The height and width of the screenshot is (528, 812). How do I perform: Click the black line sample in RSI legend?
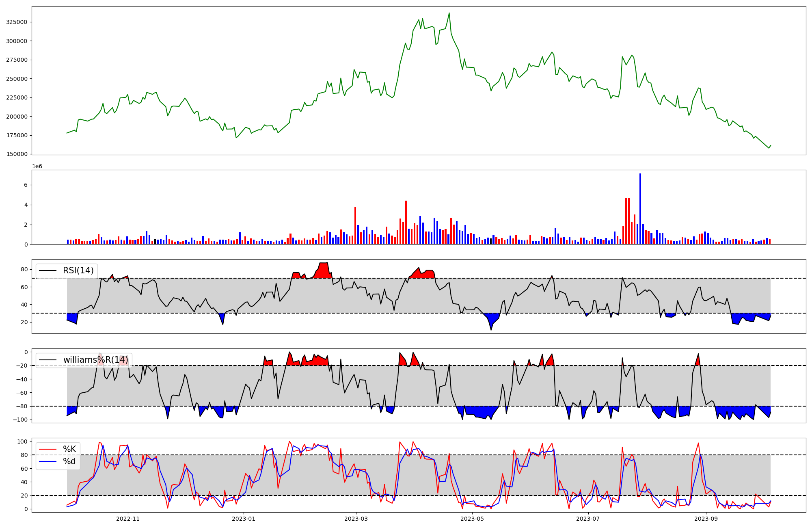pyautogui.click(x=47, y=270)
